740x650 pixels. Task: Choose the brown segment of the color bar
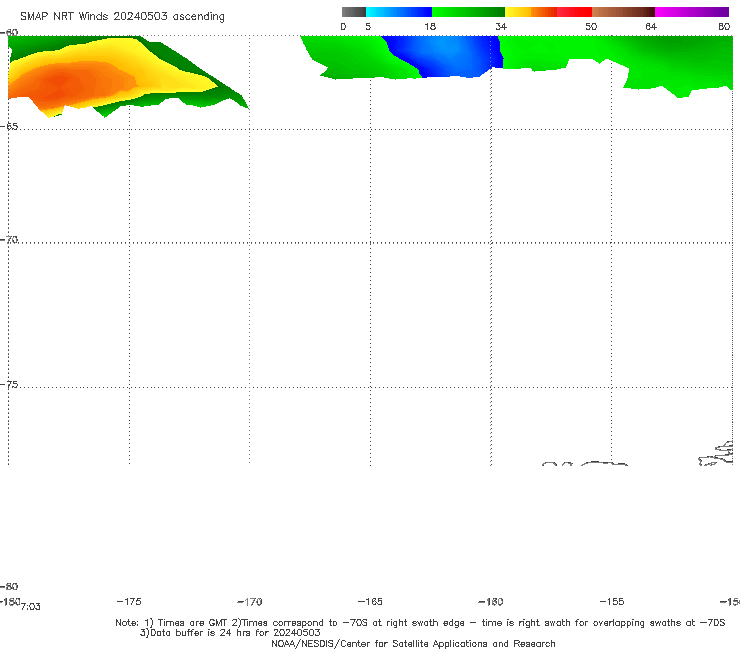[x=623, y=12]
